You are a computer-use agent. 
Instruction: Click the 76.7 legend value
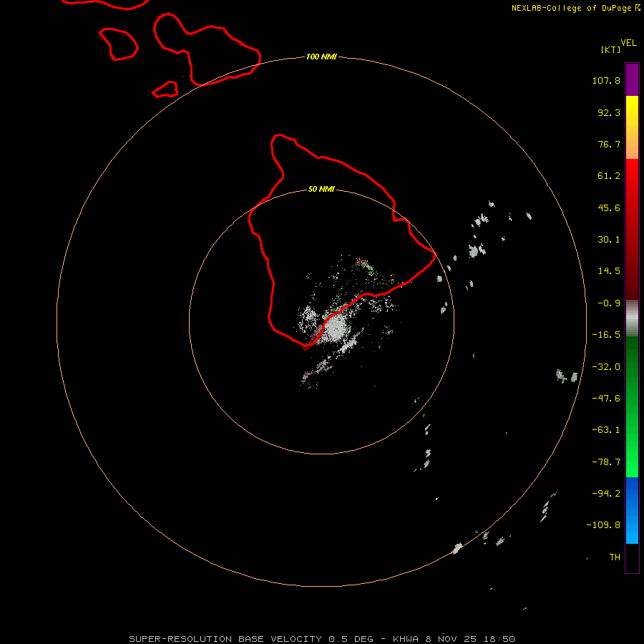[x=609, y=144]
